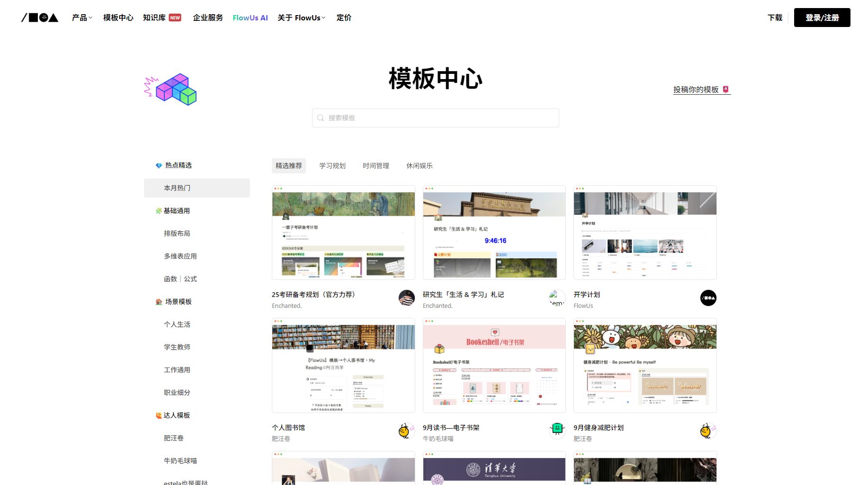Click the icon beside 达人模板 category

(x=158, y=415)
